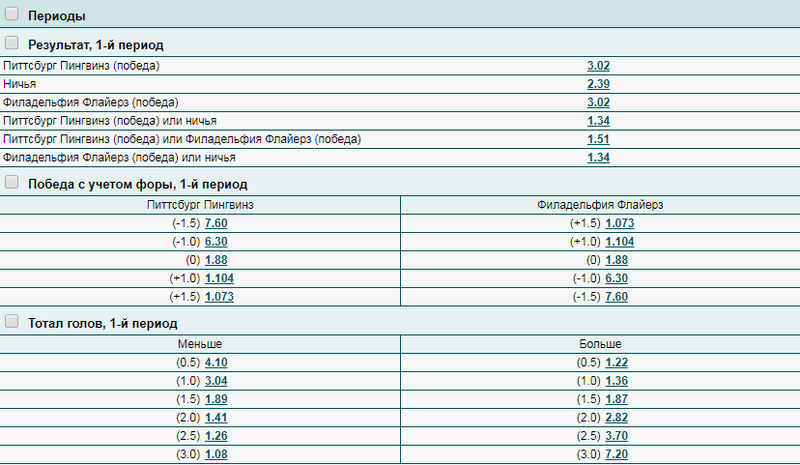Select Меньше (2.5) odds 1.26
The image size is (800, 465).
click(x=216, y=436)
